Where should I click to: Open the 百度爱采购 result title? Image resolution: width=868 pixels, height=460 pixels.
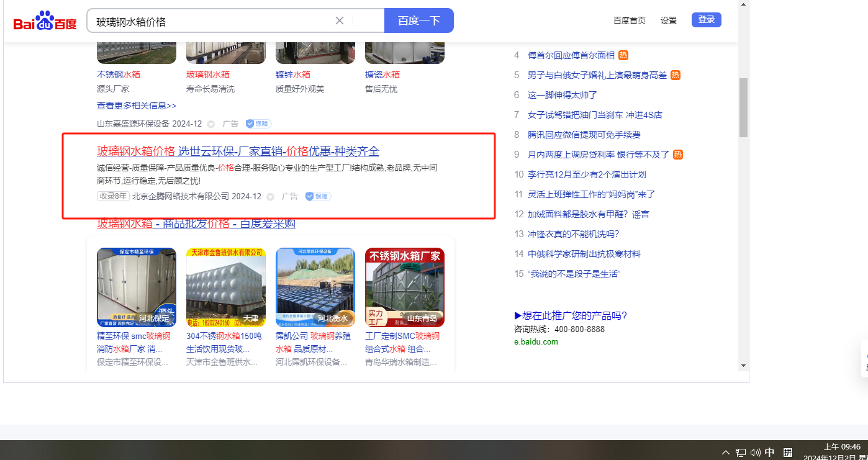point(196,223)
